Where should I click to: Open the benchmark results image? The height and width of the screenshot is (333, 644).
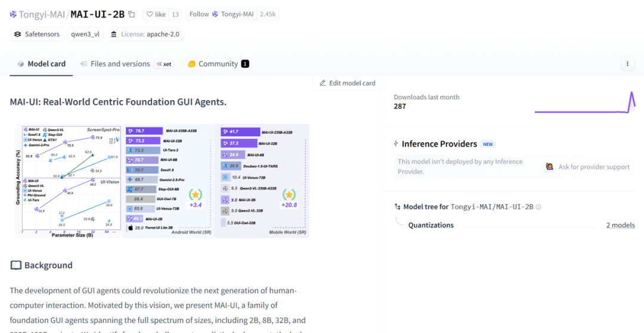[x=162, y=180]
